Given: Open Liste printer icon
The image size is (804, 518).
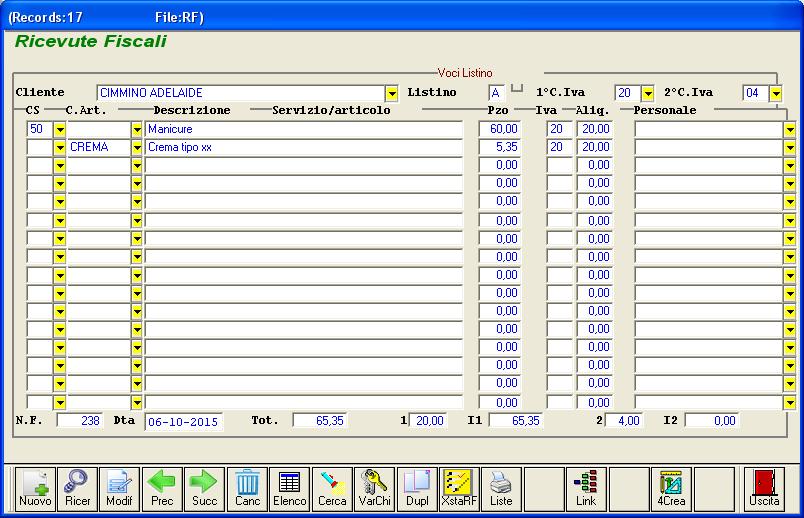Looking at the screenshot, I should (501, 489).
